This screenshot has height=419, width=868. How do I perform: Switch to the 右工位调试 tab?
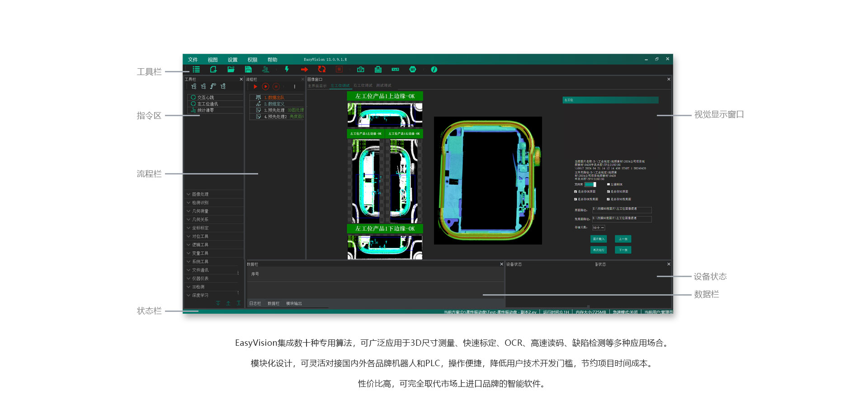point(363,85)
